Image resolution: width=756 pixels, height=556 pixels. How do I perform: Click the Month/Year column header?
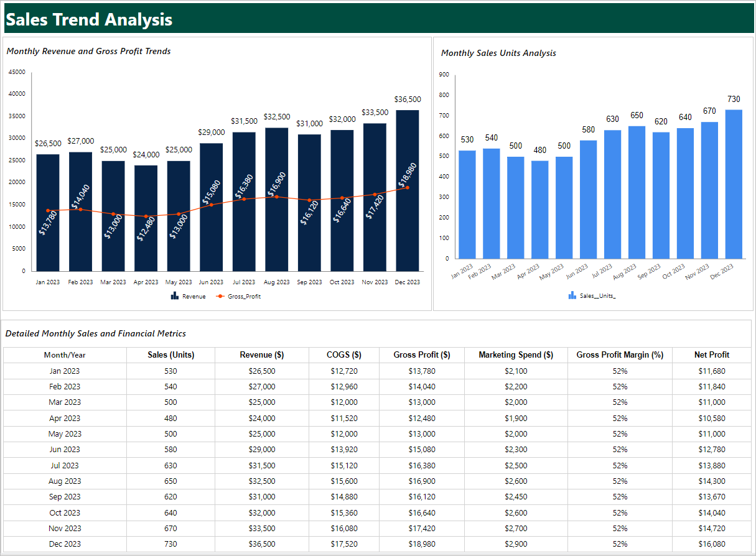pos(65,355)
